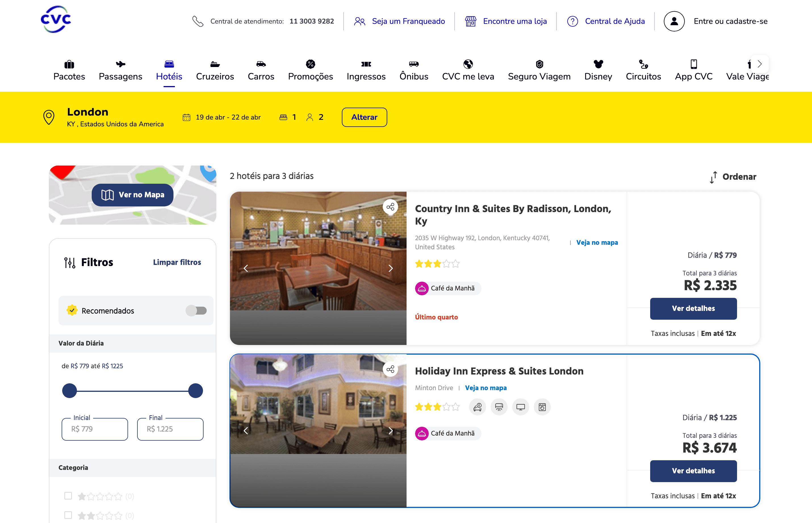
Task: Click the air conditioning amenity icon
Action: 499,407
